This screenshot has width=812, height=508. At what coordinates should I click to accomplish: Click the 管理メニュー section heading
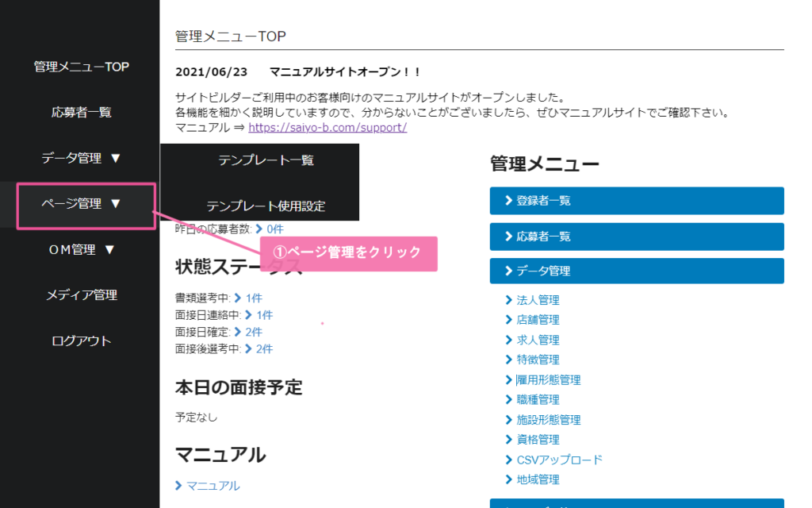tap(544, 164)
